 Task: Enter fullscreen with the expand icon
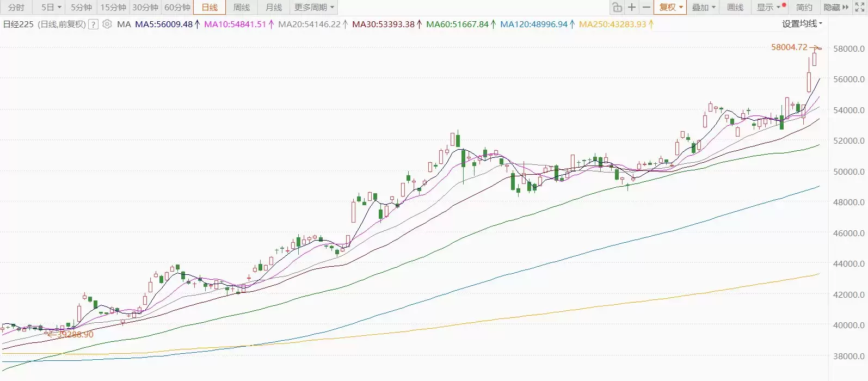[x=859, y=7]
